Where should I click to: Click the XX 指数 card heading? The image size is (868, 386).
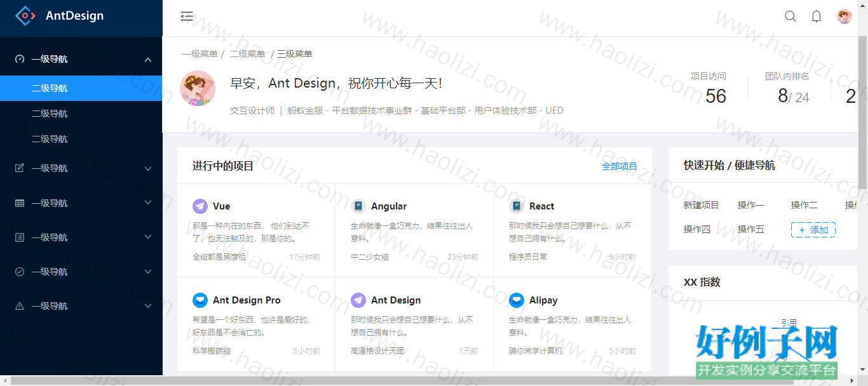point(702,283)
